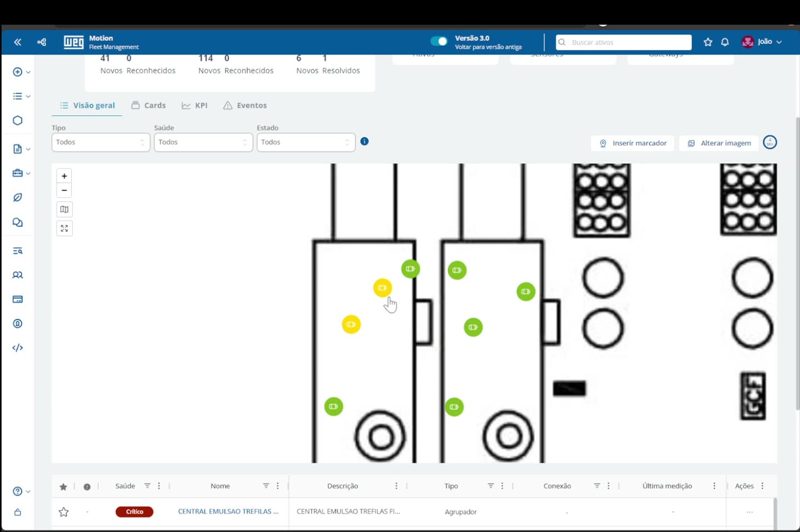This screenshot has height=532, width=800.
Task: Select the yellow sensor marker beside the cursor
Action: pos(382,288)
